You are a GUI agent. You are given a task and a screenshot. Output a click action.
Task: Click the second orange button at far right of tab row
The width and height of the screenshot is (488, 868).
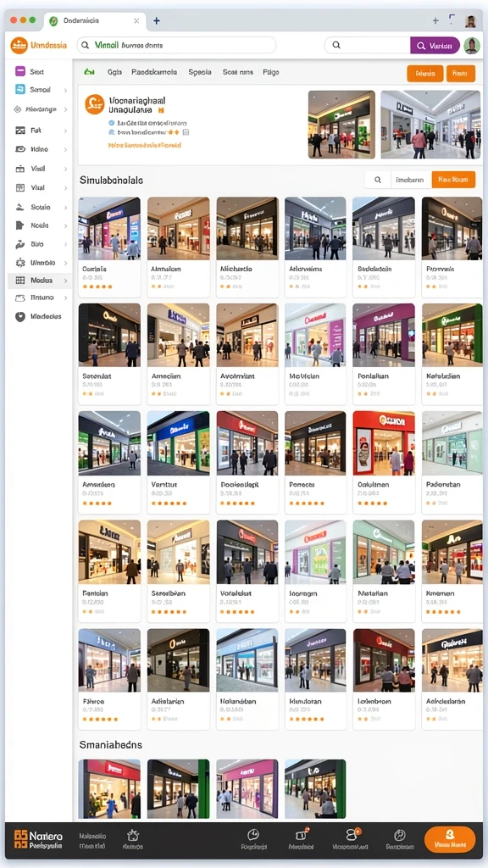460,73
